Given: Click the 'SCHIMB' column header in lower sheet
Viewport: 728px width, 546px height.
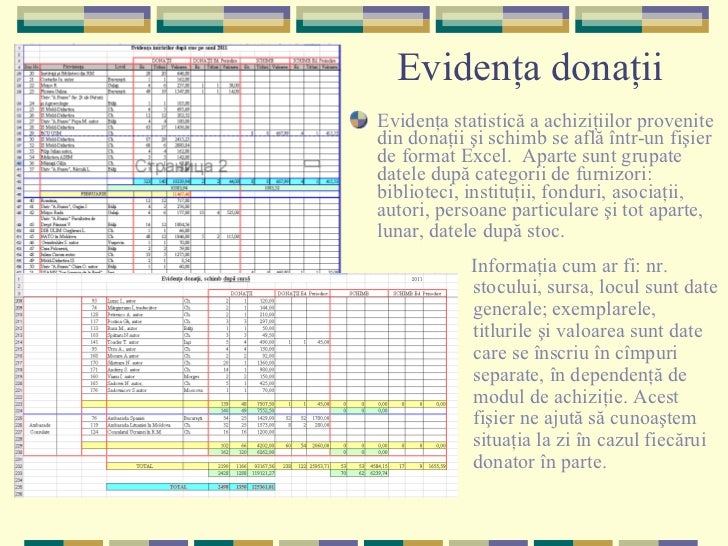Looking at the screenshot, I should coord(359,293).
